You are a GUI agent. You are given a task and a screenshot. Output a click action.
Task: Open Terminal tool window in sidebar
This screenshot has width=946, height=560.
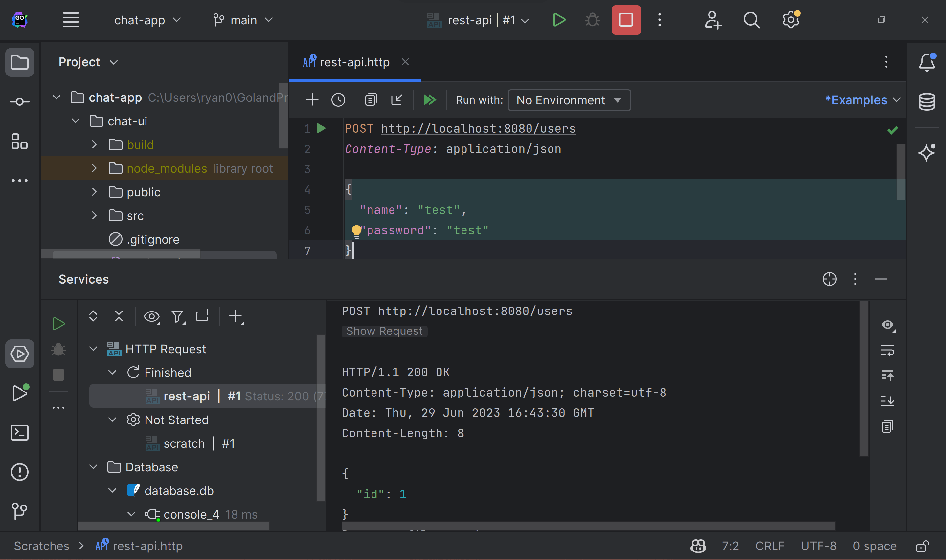tap(20, 432)
